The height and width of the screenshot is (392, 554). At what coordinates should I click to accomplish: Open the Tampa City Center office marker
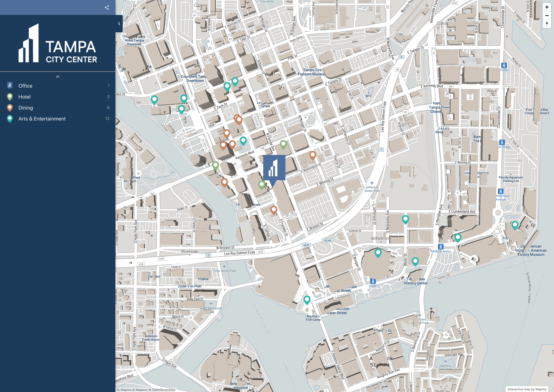pyautogui.click(x=274, y=171)
